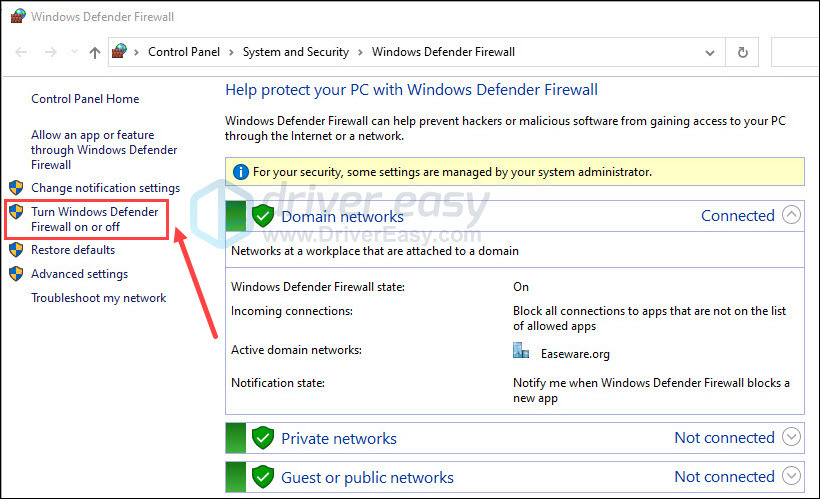Open Advanced settings link
820x499 pixels.
click(x=79, y=274)
